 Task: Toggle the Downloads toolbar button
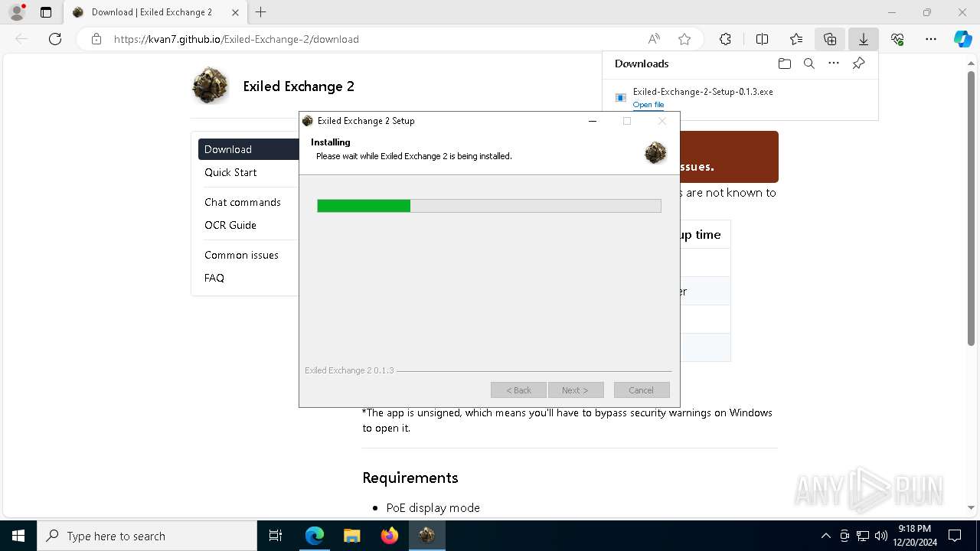[x=864, y=39]
